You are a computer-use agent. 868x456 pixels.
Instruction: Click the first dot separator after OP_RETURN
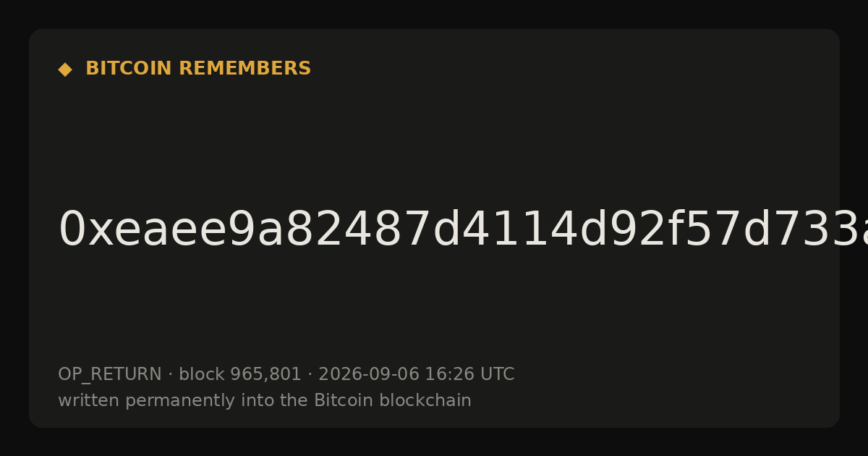point(170,375)
